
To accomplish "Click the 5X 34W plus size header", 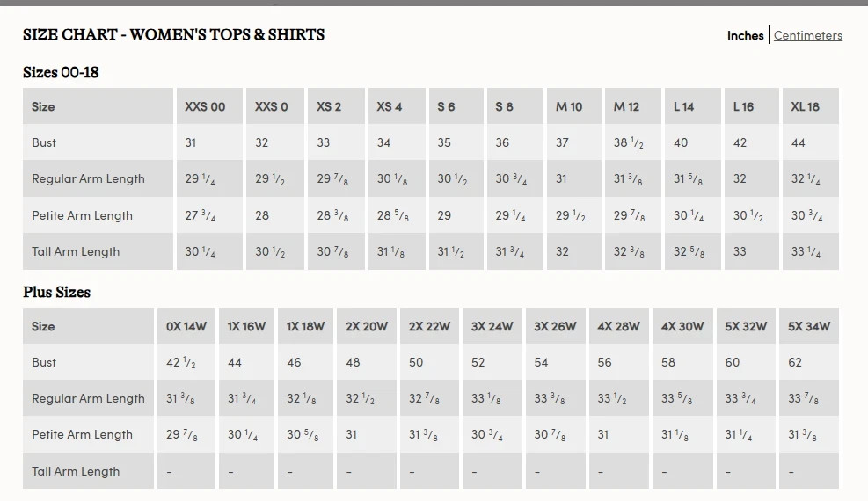I will pyautogui.click(x=809, y=326).
